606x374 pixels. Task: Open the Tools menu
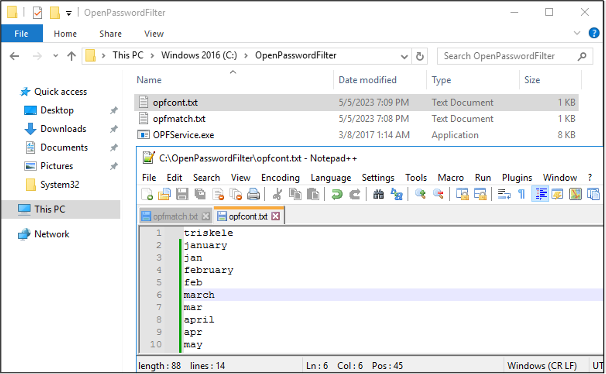[416, 178]
